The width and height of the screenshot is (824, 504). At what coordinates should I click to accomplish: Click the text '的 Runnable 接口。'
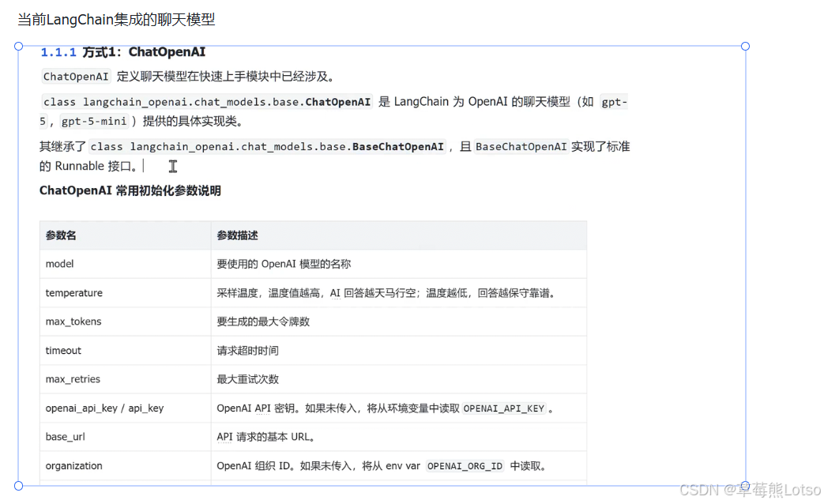point(88,166)
